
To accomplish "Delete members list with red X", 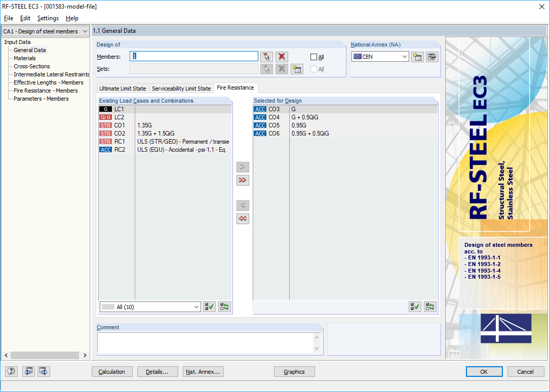I will coord(281,57).
